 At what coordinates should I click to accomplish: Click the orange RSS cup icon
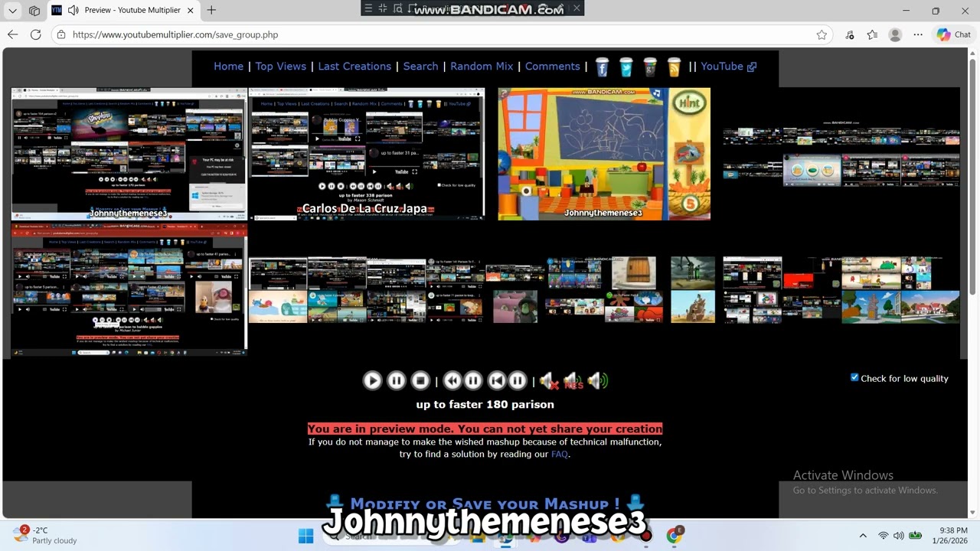674,67
